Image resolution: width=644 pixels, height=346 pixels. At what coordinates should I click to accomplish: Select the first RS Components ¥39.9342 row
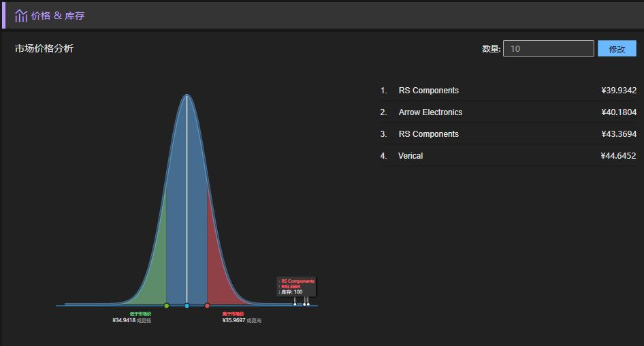click(508, 91)
